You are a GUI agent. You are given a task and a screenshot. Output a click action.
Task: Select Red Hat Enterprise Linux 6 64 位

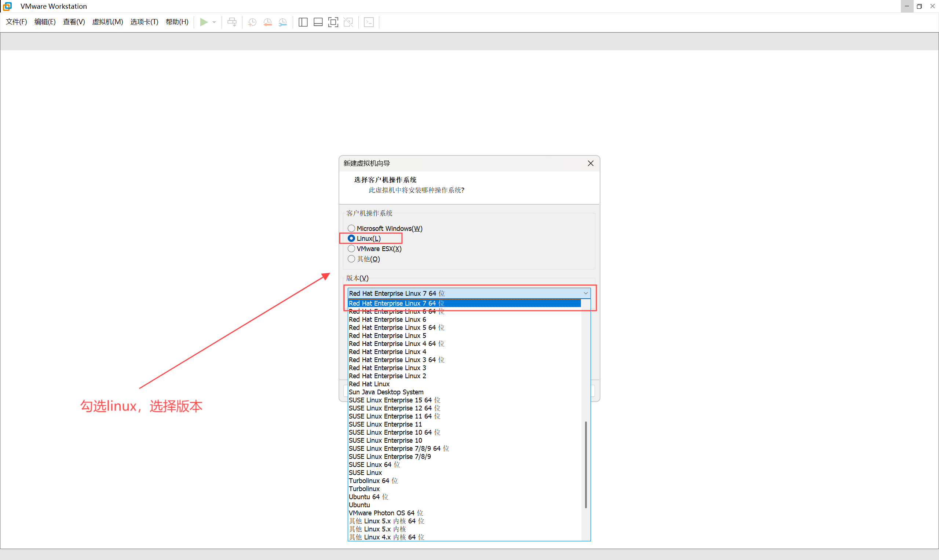tap(396, 312)
